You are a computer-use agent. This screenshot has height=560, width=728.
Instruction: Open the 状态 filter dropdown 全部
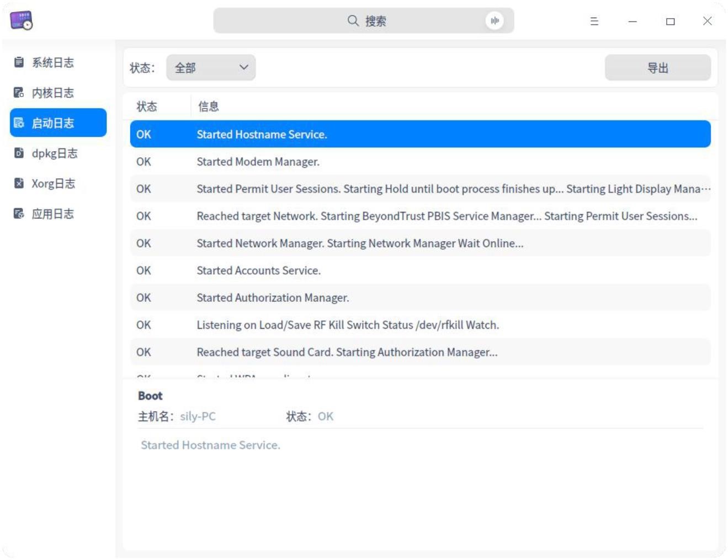point(211,68)
